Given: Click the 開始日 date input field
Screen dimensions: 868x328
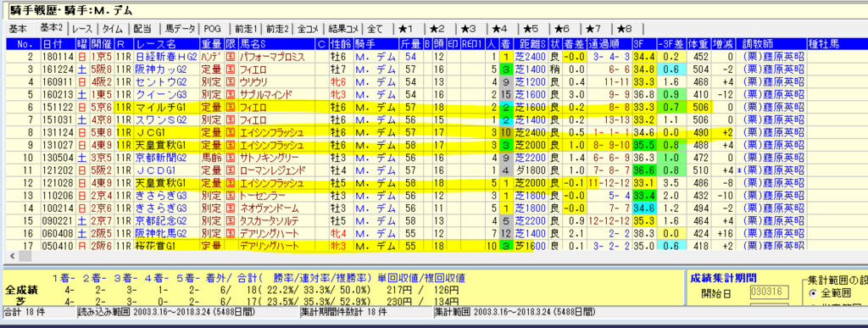Looking at the screenshot, I should (x=770, y=292).
